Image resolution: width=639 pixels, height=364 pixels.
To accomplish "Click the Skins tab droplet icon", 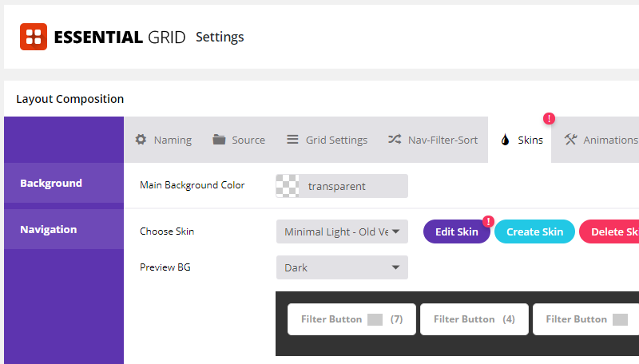I will 506,140.
